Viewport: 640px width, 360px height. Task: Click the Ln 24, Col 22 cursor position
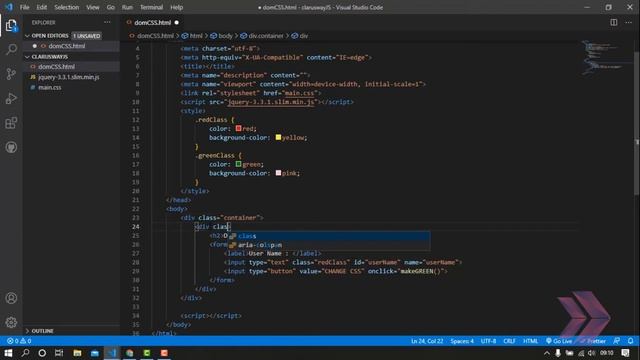tap(427, 341)
